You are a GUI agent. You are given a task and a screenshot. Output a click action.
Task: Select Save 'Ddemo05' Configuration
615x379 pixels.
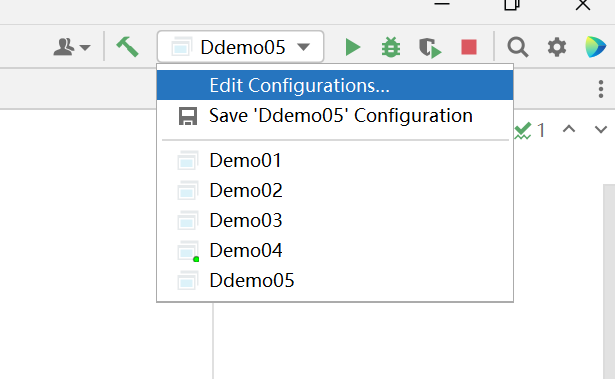(335, 116)
